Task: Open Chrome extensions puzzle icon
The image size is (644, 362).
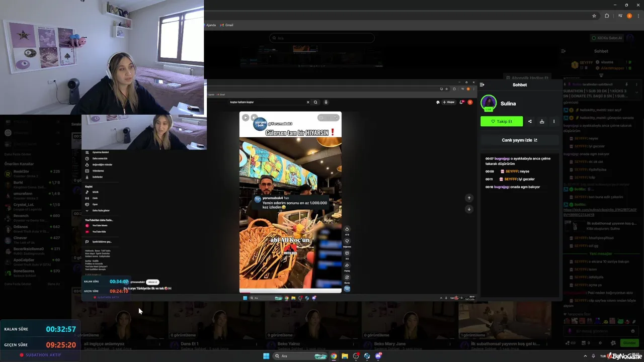Action: 607,16
